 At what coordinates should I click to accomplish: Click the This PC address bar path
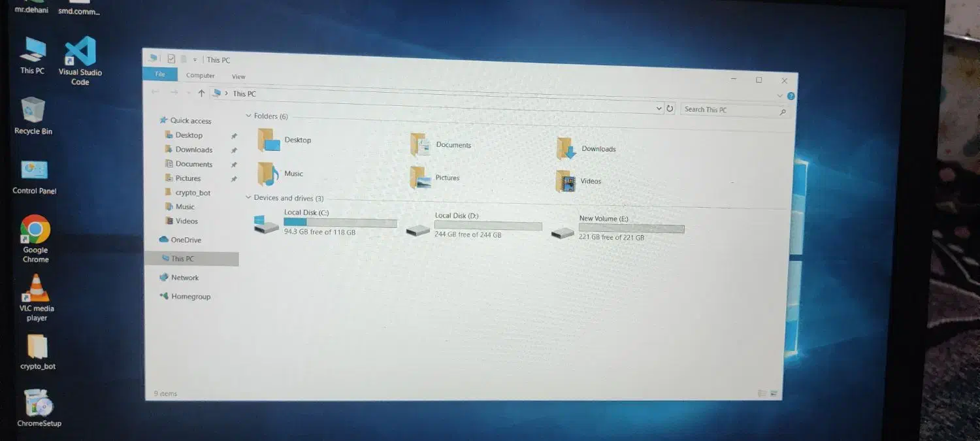pos(244,94)
